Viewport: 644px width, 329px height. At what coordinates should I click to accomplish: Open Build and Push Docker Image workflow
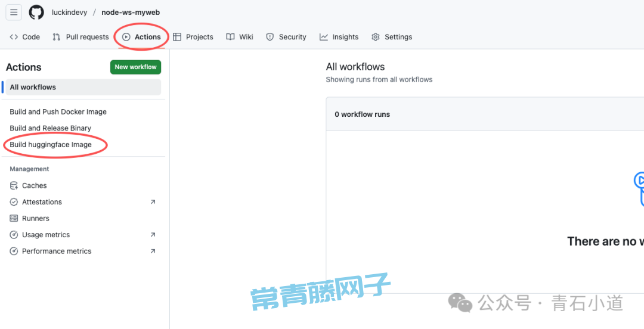(x=58, y=112)
